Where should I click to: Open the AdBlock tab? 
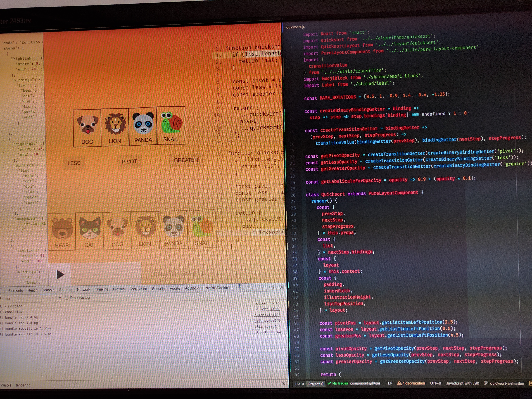click(x=192, y=288)
